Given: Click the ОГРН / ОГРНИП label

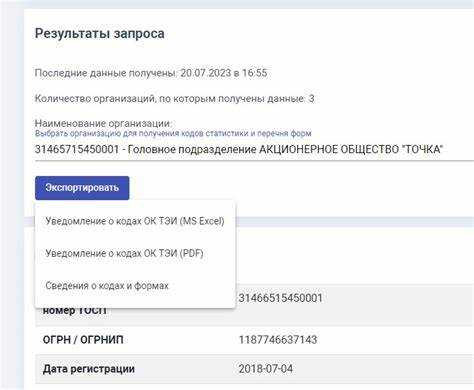Looking at the screenshot, I should click(83, 340).
